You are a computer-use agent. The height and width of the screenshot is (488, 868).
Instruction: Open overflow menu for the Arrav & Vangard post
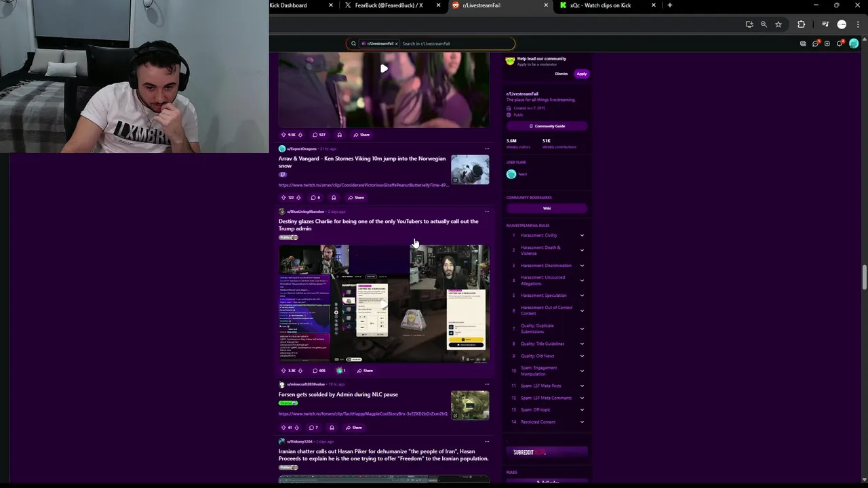(486, 148)
